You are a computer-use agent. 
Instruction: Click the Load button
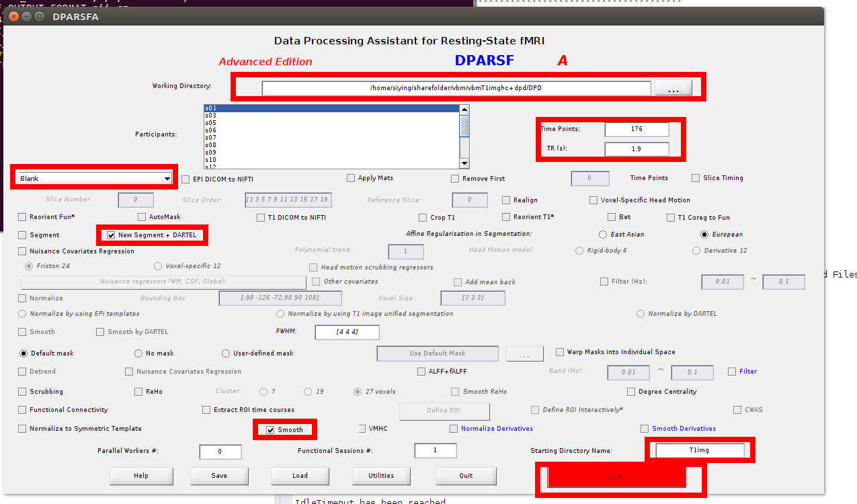click(x=300, y=476)
